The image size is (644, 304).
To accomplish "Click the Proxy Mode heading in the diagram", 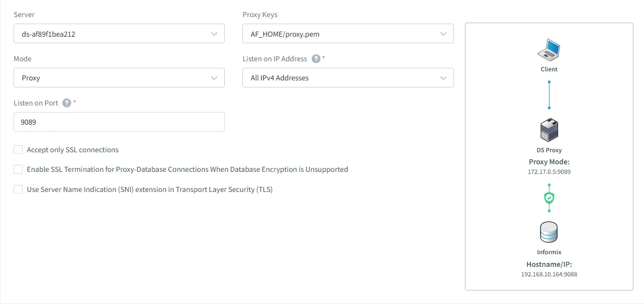I will coord(549,161).
